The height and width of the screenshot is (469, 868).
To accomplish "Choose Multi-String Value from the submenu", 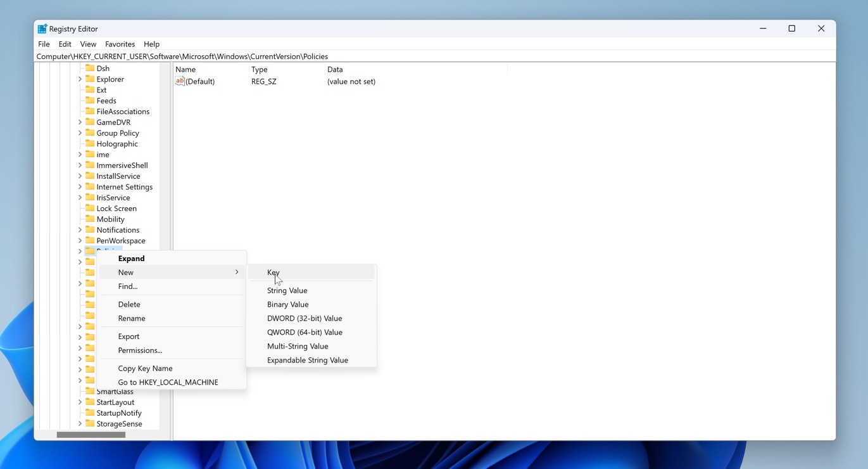I will click(x=311, y=346).
